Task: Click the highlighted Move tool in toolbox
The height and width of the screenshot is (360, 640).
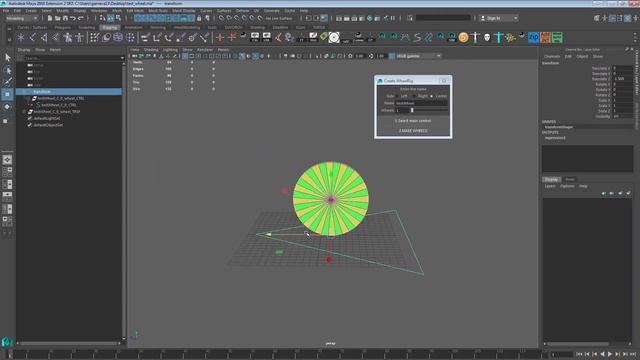Action: (7, 94)
